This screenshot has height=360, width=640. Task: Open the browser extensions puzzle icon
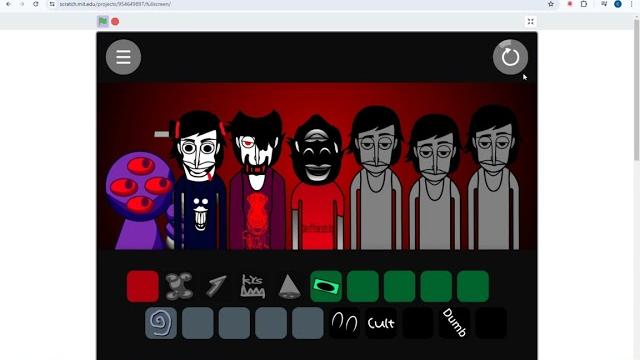(x=584, y=4)
